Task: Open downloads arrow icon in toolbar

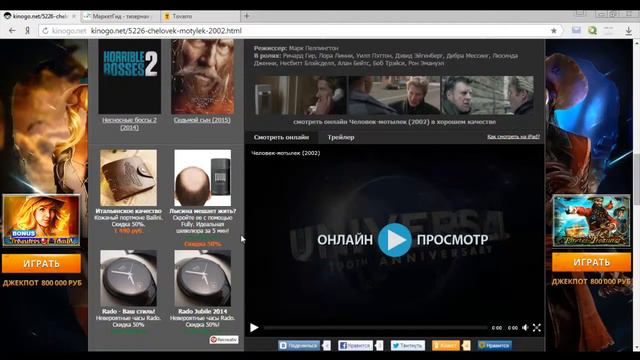Action: [x=629, y=31]
